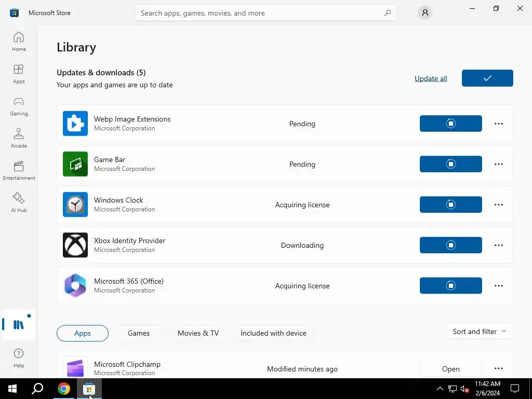The image size is (532, 399).
Task: Open the Home section in sidebar
Action: [x=19, y=42]
